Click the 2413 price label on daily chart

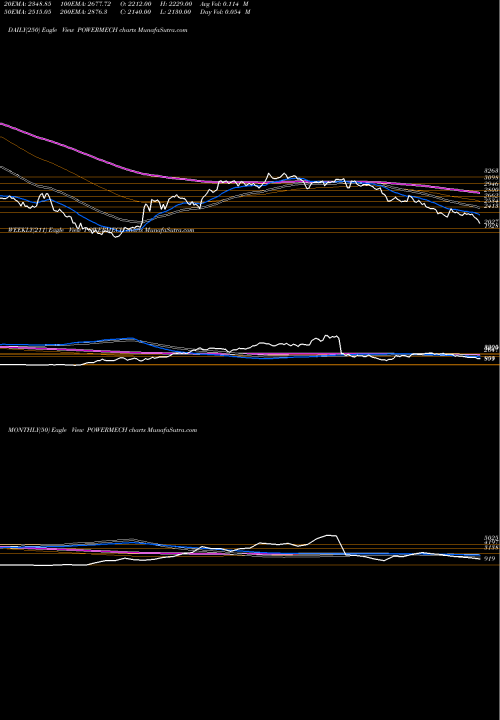491,207
